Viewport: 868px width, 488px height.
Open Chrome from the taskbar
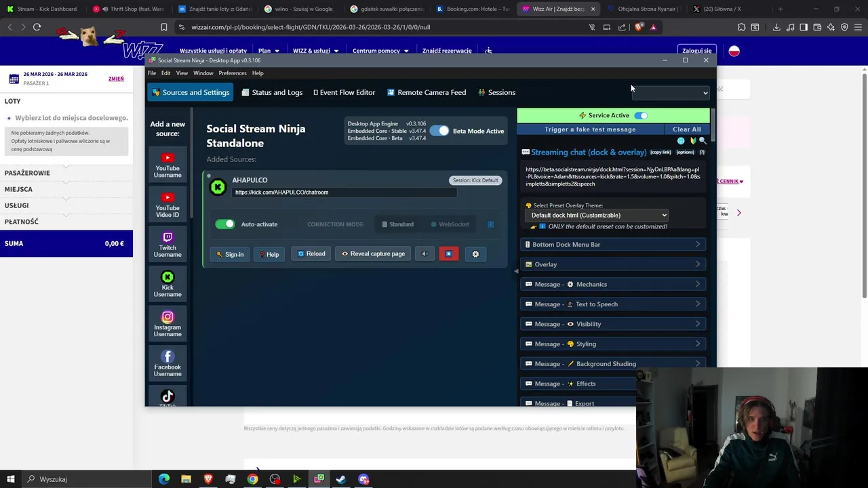point(252,479)
